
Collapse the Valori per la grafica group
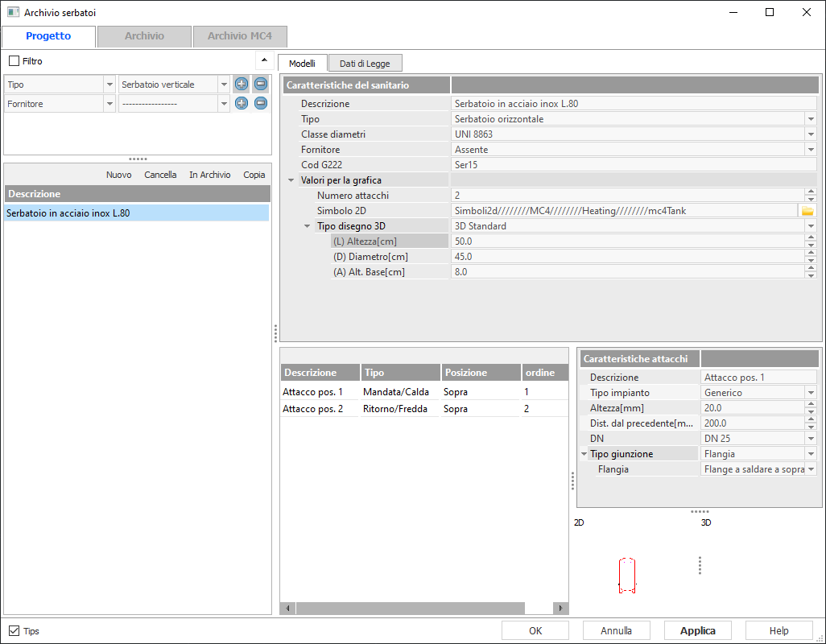click(x=291, y=180)
